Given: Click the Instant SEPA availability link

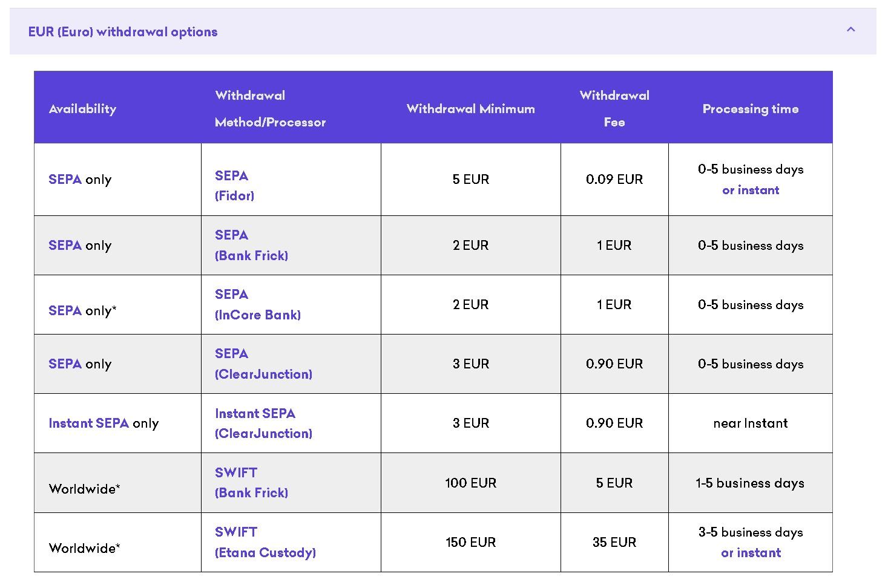Looking at the screenshot, I should (88, 423).
